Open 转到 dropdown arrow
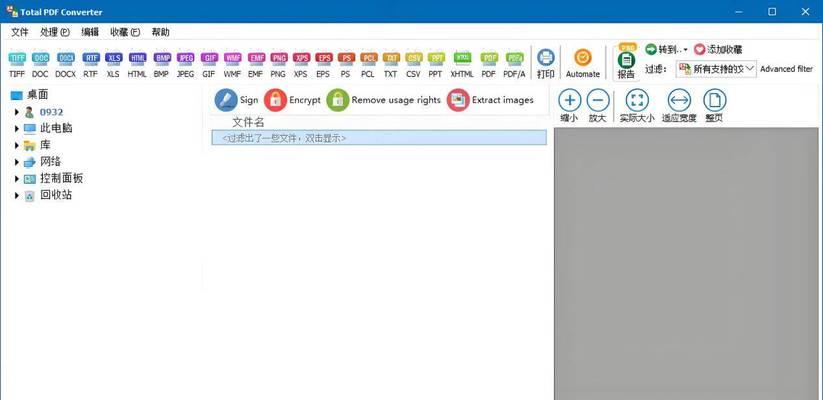Image resolution: width=823 pixels, height=400 pixels. [x=685, y=50]
